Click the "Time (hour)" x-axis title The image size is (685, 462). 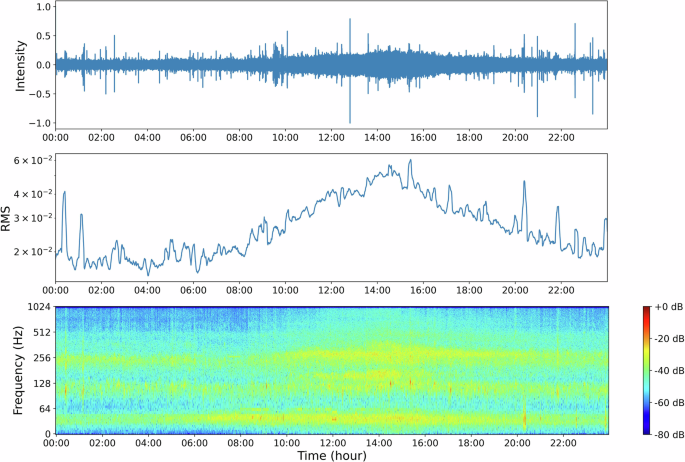(x=330, y=455)
